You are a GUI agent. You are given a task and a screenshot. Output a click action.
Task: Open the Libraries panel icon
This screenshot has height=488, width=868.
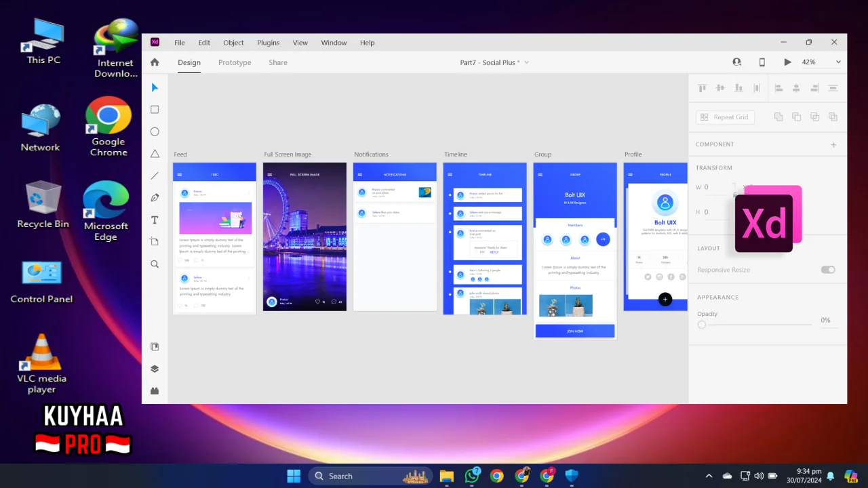(155, 347)
